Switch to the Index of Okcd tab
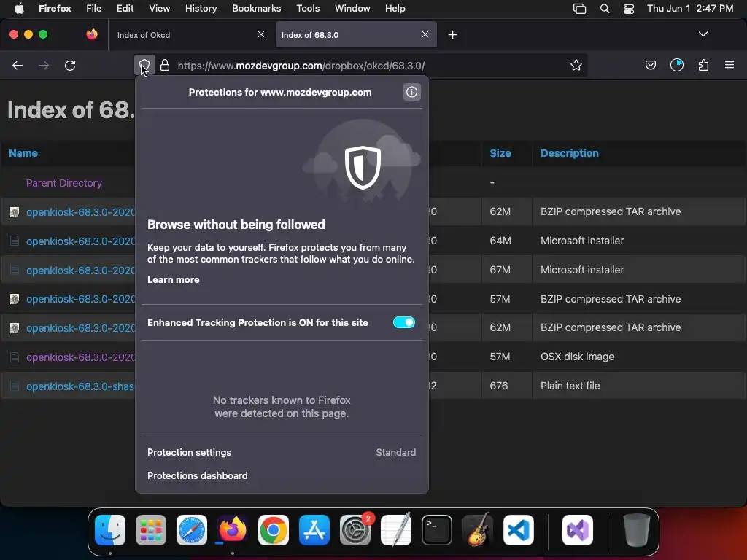This screenshot has width=747, height=560. click(189, 35)
